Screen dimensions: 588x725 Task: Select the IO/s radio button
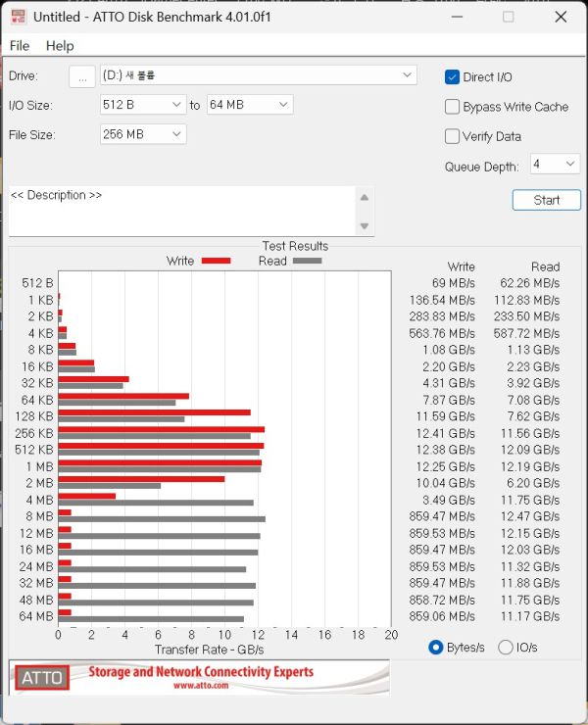[505, 648]
